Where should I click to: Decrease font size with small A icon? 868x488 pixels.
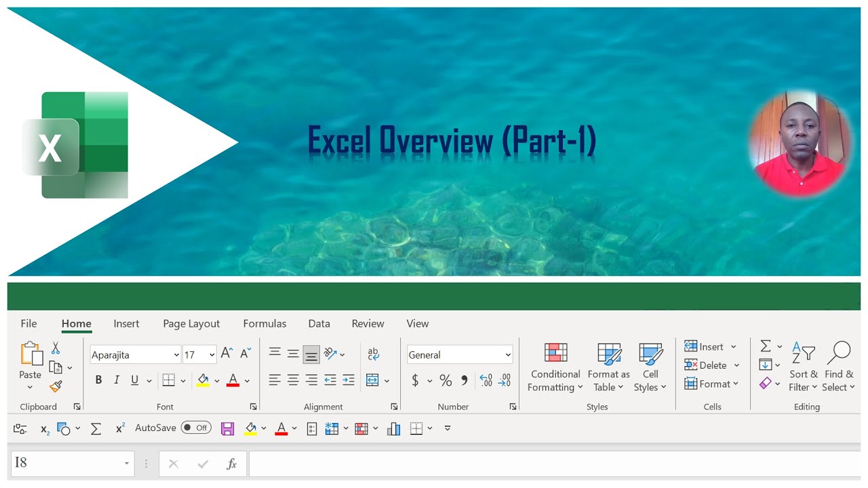click(245, 353)
